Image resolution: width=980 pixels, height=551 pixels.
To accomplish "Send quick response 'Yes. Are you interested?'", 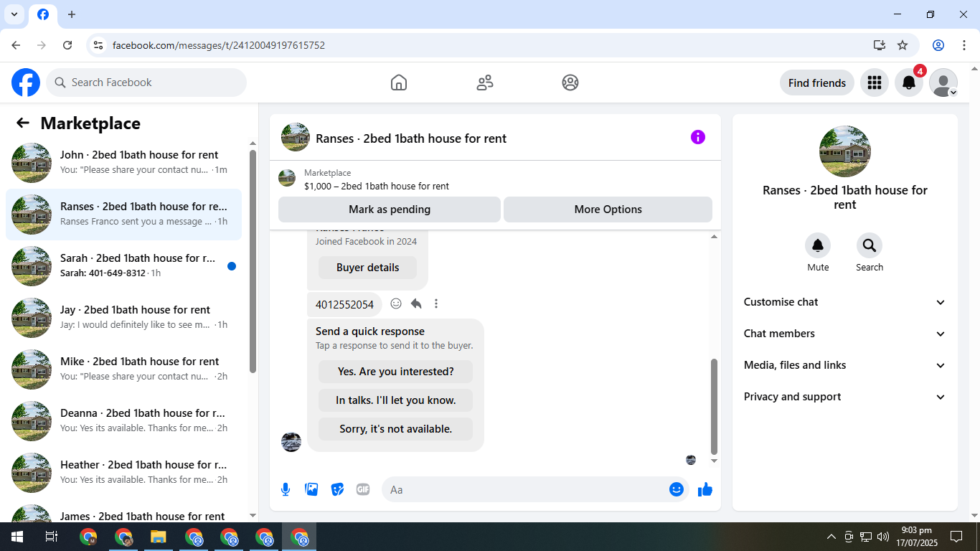I will coord(395,372).
